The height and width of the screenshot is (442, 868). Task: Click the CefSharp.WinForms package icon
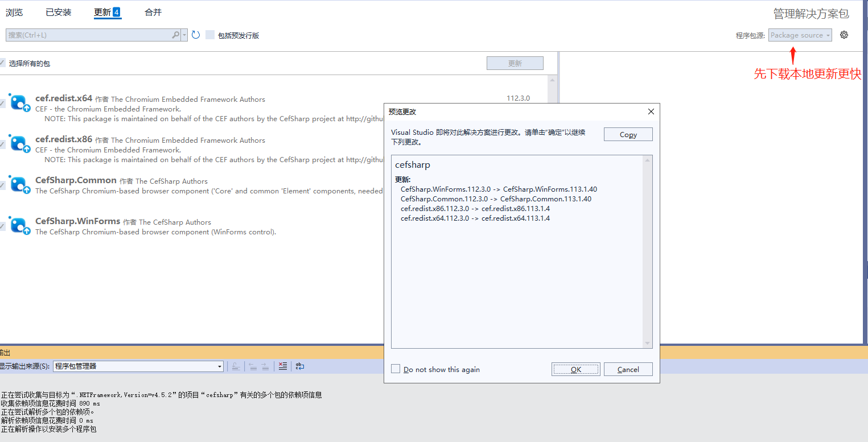click(x=19, y=226)
